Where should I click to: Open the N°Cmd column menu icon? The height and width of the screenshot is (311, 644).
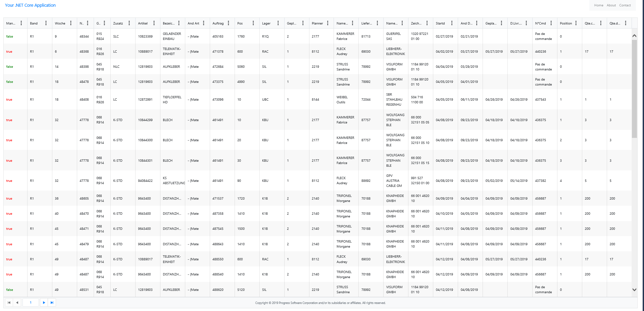click(x=551, y=23)
